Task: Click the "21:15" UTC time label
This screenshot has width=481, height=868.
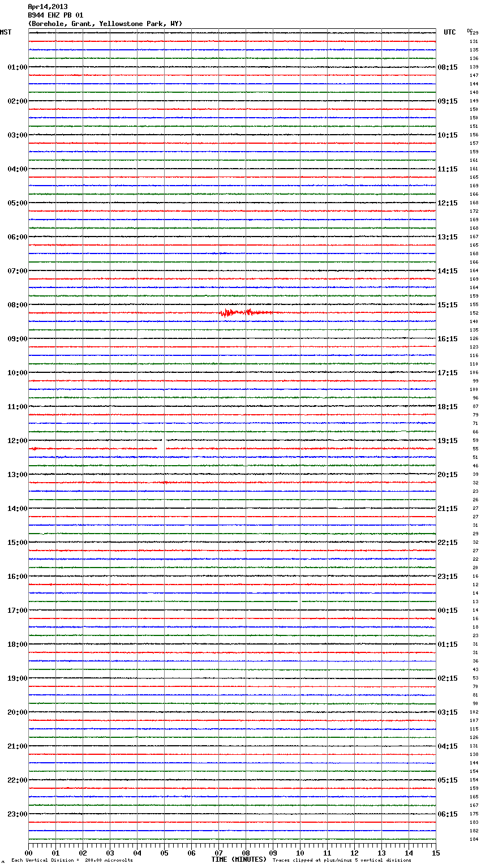Action: tap(448, 509)
